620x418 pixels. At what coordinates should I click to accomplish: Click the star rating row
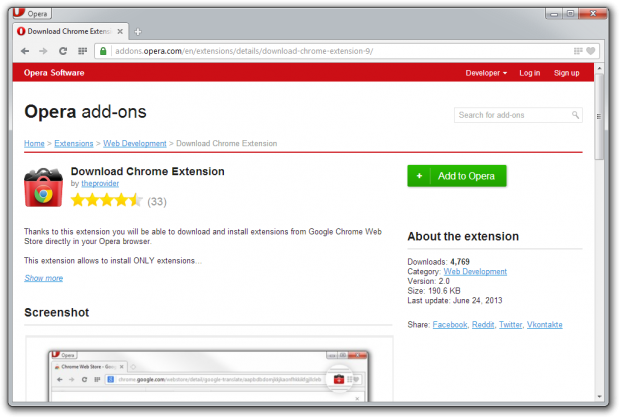(107, 200)
